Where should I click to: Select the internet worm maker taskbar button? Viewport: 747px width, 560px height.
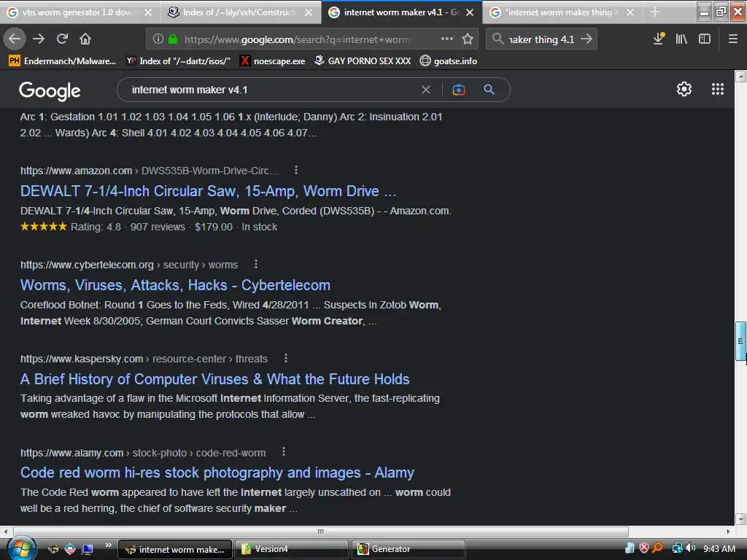(174, 549)
